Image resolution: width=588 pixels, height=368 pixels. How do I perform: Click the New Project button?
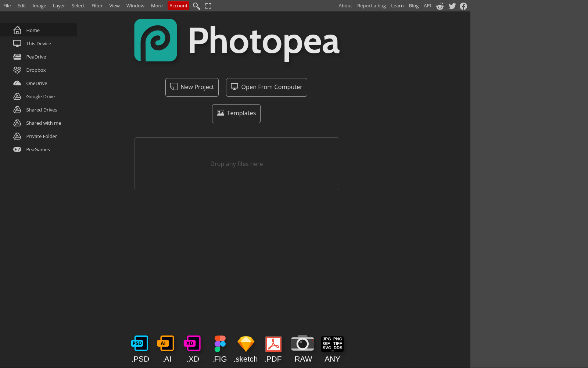pos(192,87)
